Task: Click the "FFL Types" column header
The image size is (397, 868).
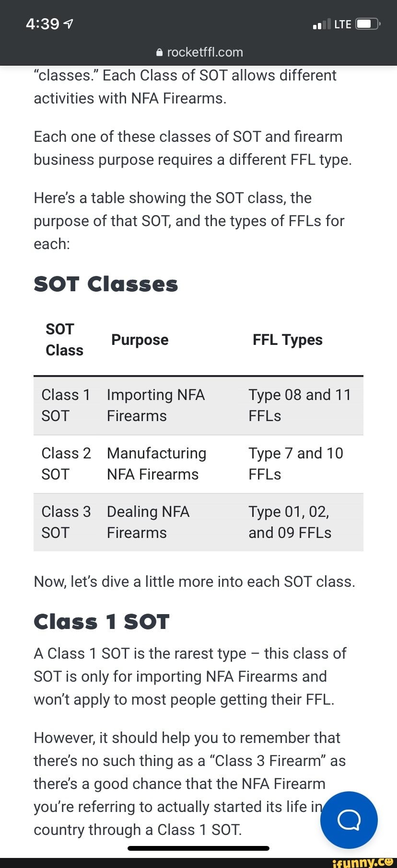Action: click(x=288, y=340)
